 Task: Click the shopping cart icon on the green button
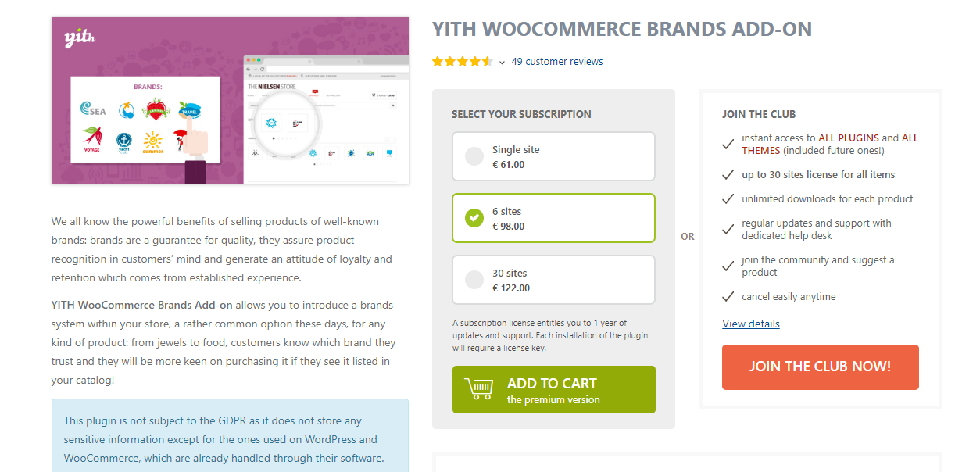point(478,389)
